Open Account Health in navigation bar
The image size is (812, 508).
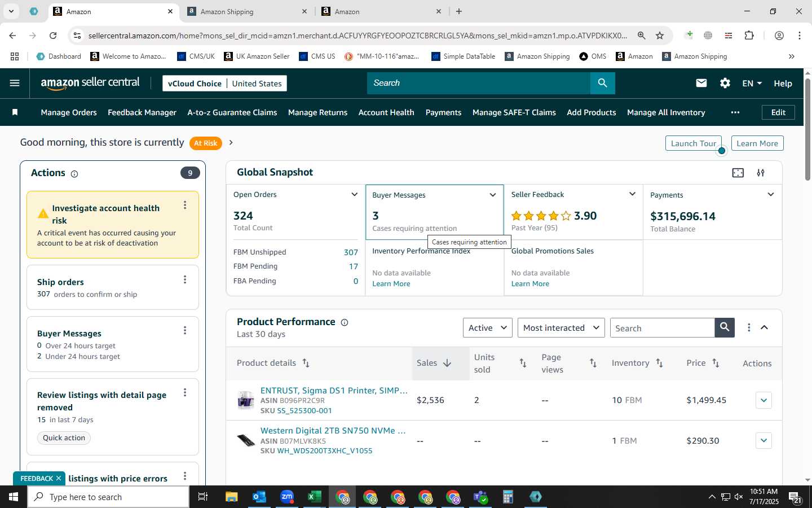[x=386, y=112]
